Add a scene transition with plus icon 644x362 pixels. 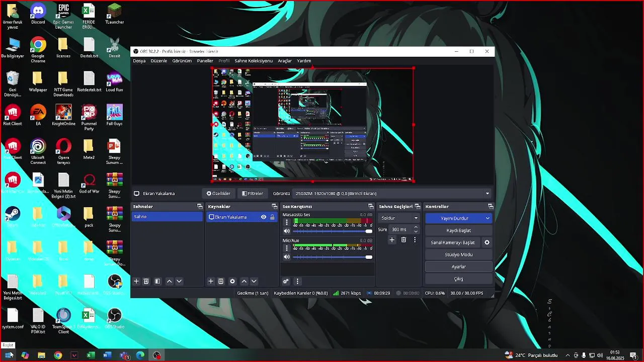392,240
